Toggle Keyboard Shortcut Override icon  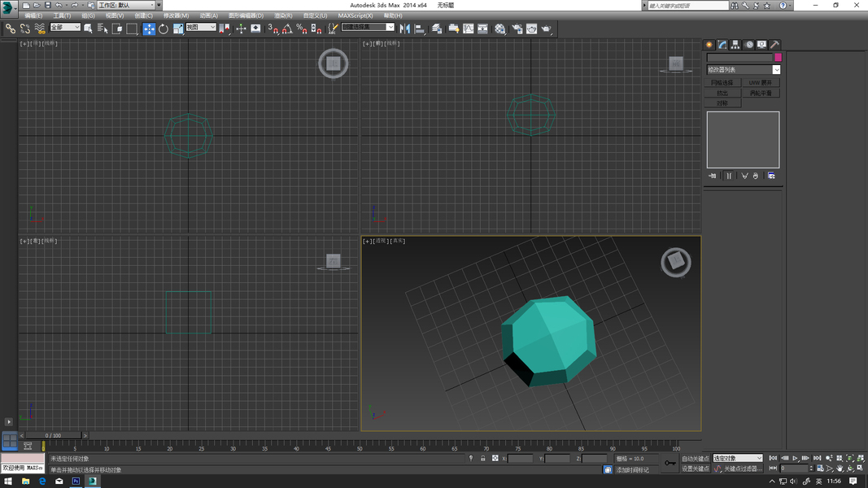point(255,28)
